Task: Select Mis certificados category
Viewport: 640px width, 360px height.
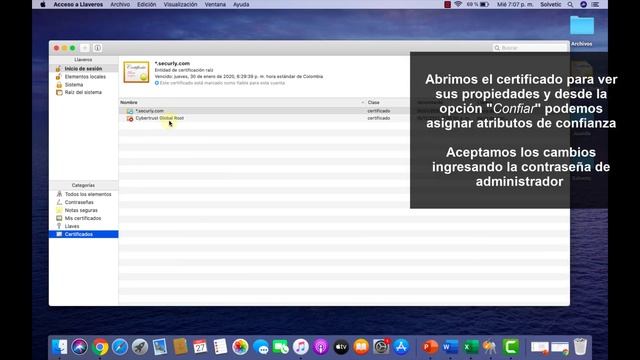Action: (83, 218)
